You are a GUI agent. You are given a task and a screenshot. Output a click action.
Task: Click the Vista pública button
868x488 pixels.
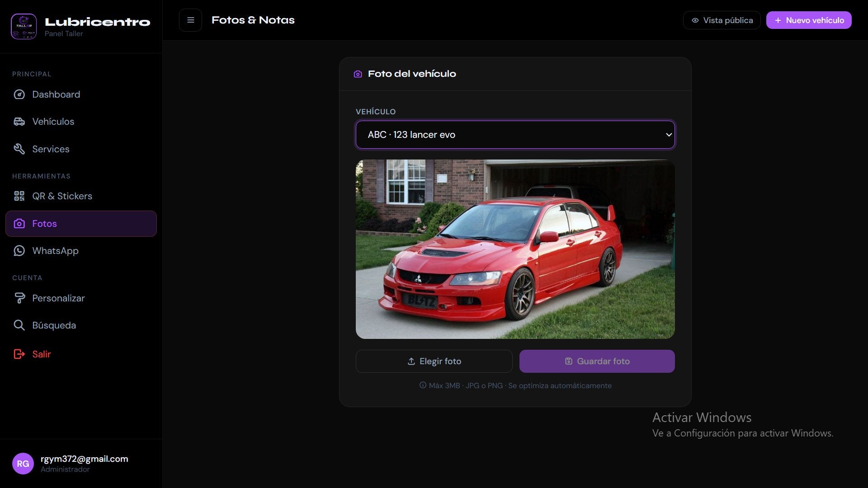722,20
